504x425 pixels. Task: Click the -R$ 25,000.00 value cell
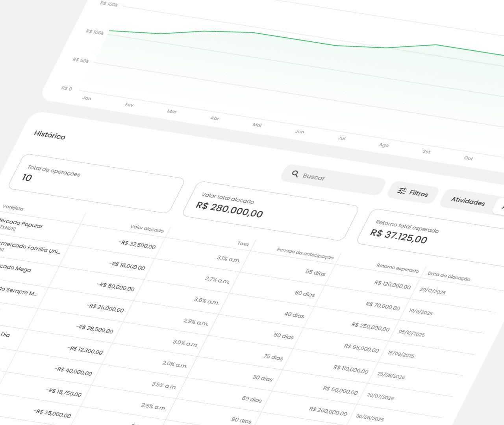click(x=105, y=308)
